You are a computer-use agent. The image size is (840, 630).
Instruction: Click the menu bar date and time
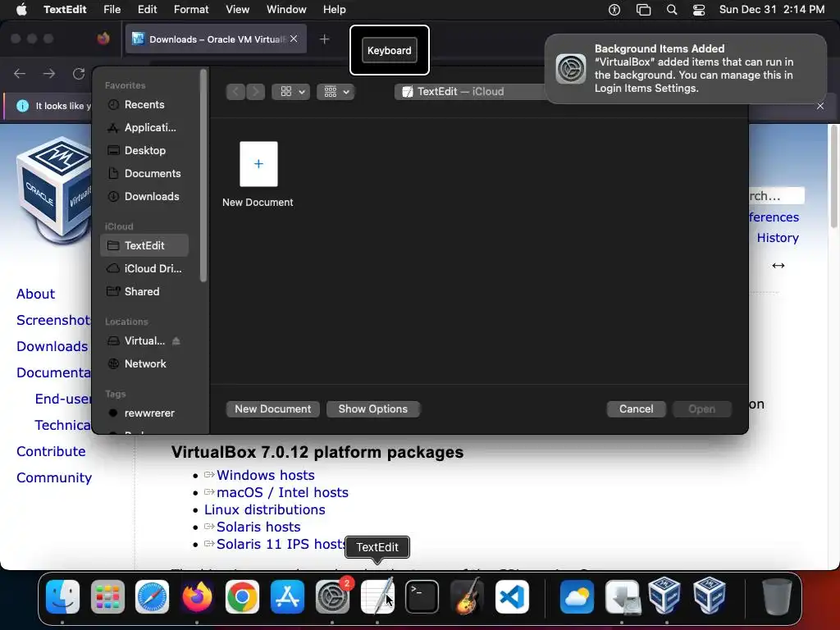point(771,9)
